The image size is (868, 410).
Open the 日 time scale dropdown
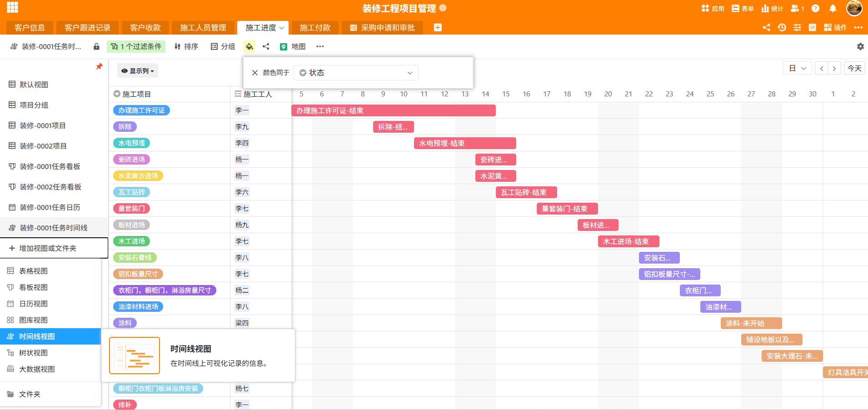click(797, 68)
